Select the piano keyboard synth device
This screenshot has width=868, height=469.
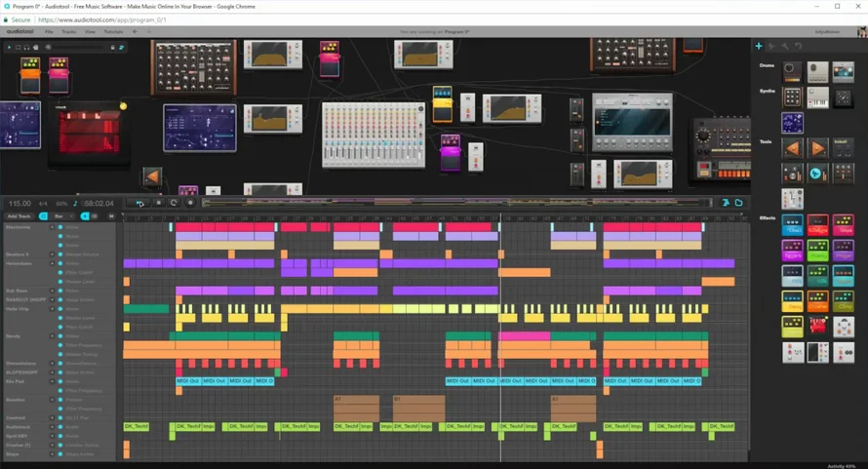(x=817, y=98)
